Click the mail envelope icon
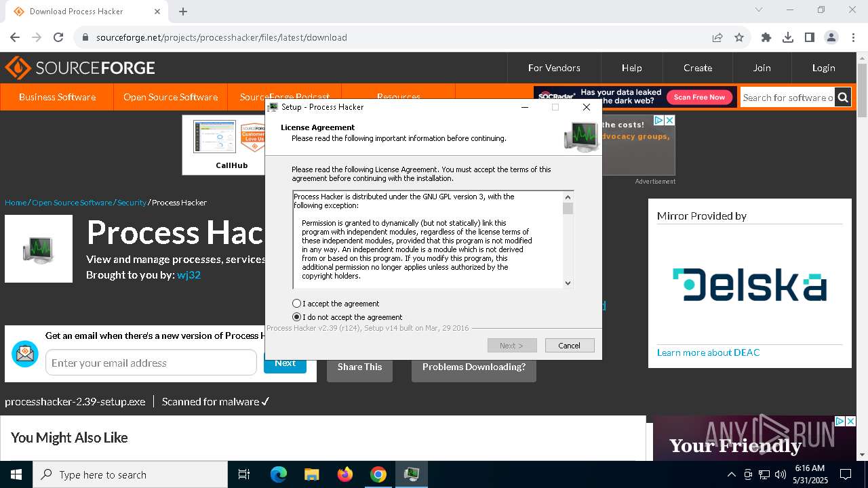This screenshot has width=868, height=488. coord(25,354)
